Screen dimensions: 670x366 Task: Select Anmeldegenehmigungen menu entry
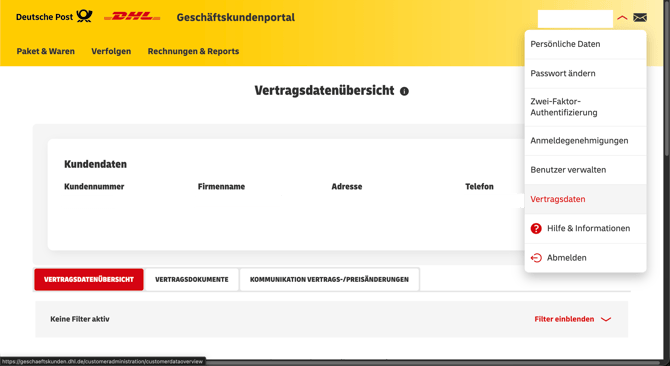click(585, 141)
